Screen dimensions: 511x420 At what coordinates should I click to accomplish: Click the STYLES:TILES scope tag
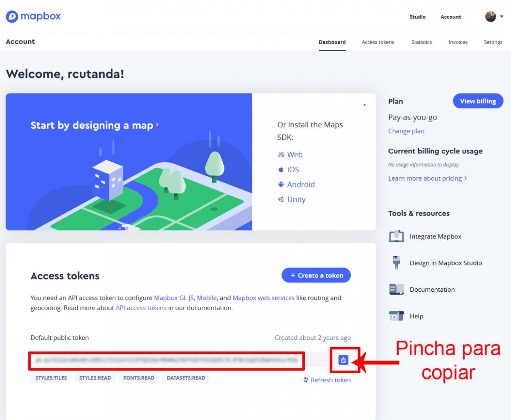(51, 378)
